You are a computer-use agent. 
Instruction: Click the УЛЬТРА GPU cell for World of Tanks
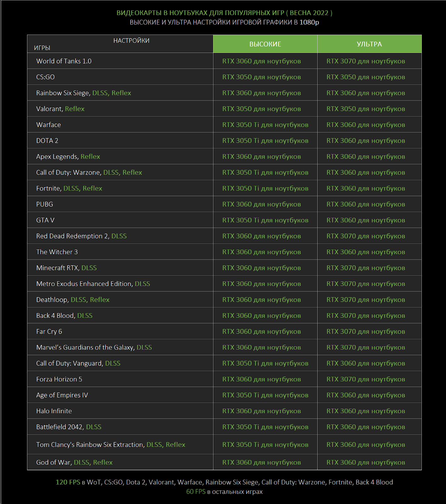(x=365, y=61)
